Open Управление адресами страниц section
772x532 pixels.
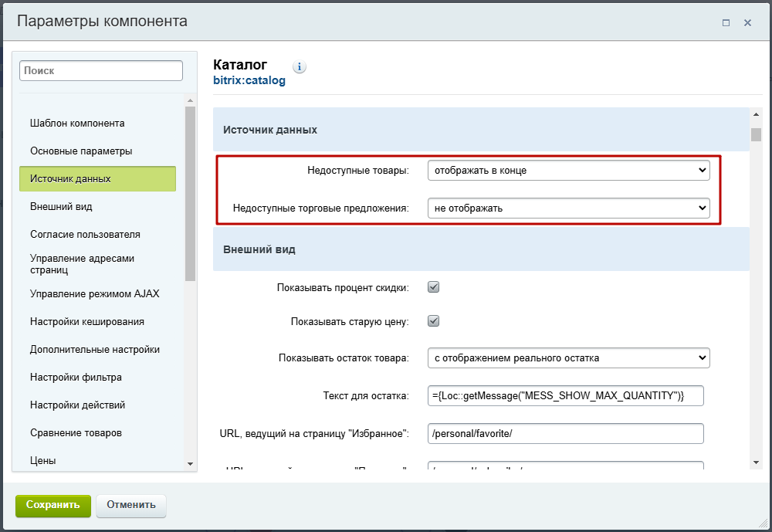pos(83,264)
